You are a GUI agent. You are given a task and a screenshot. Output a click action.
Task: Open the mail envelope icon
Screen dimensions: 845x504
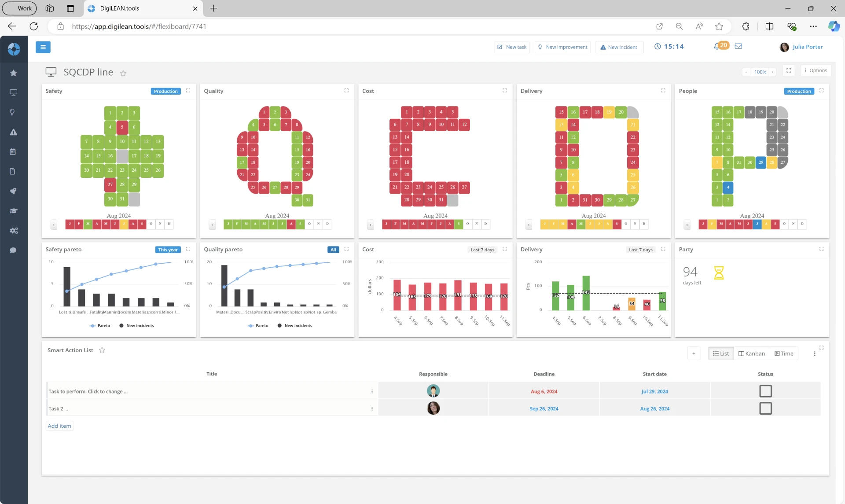point(738,46)
